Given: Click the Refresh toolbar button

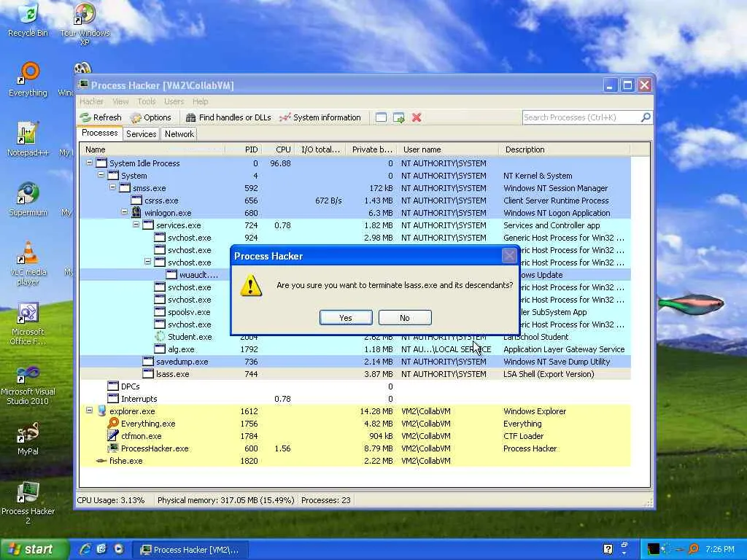Looking at the screenshot, I should click(101, 117).
